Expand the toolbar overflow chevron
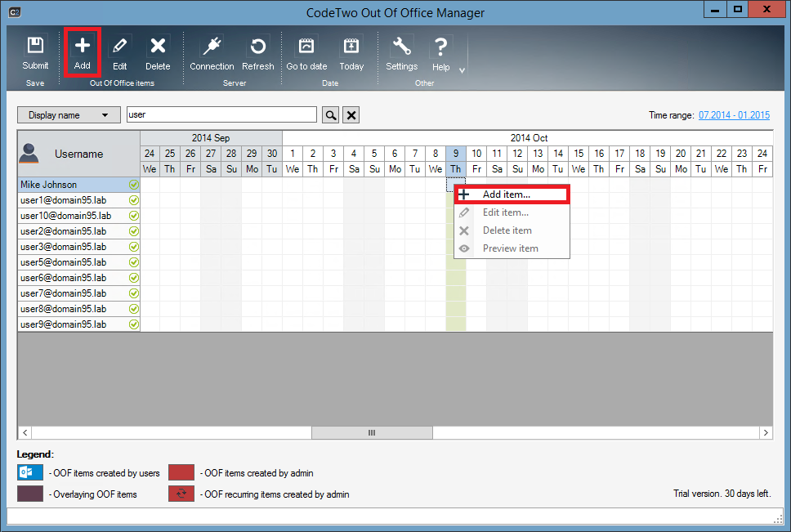 (462, 70)
